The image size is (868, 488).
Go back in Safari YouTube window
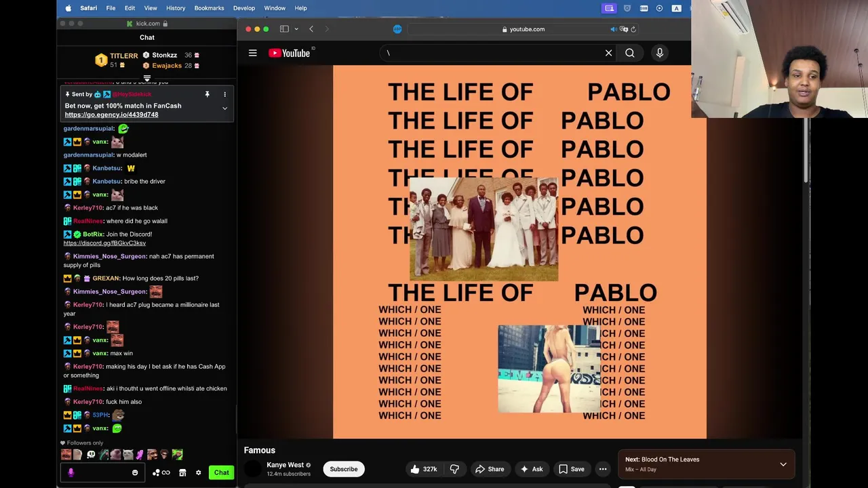coord(311,29)
